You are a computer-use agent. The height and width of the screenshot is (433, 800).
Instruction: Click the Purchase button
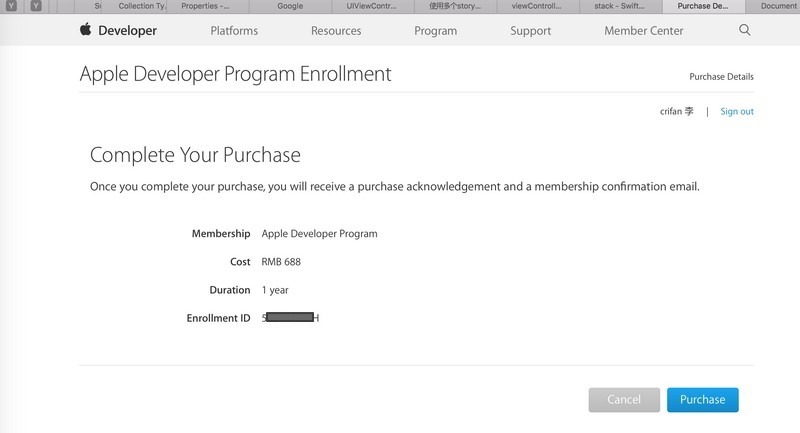point(703,399)
